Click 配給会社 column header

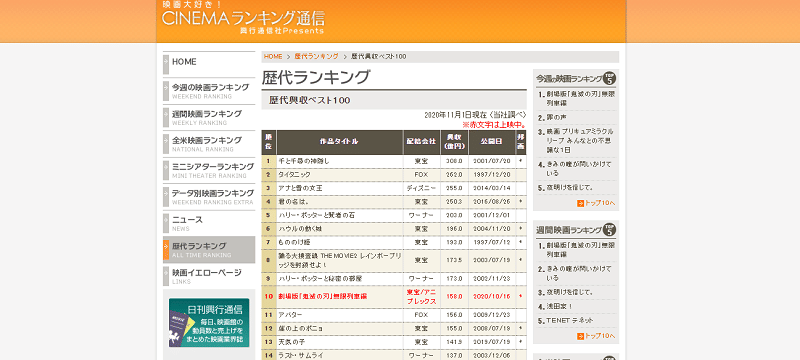click(x=421, y=142)
